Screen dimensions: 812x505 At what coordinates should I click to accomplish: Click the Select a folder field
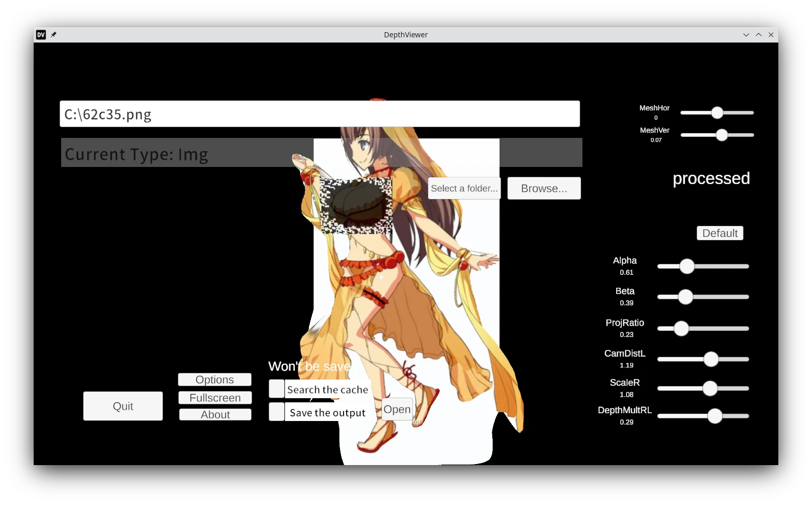click(x=464, y=188)
